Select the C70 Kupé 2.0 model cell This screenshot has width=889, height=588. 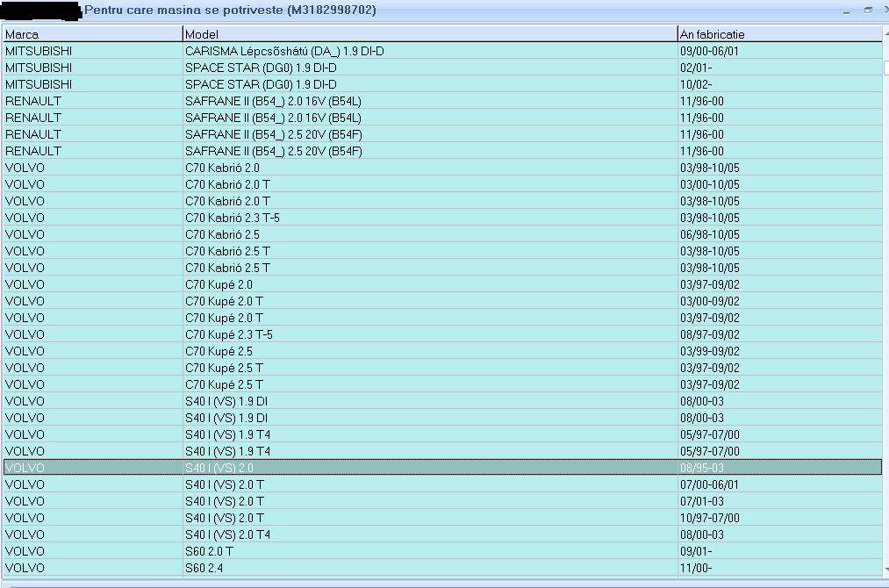click(430, 284)
